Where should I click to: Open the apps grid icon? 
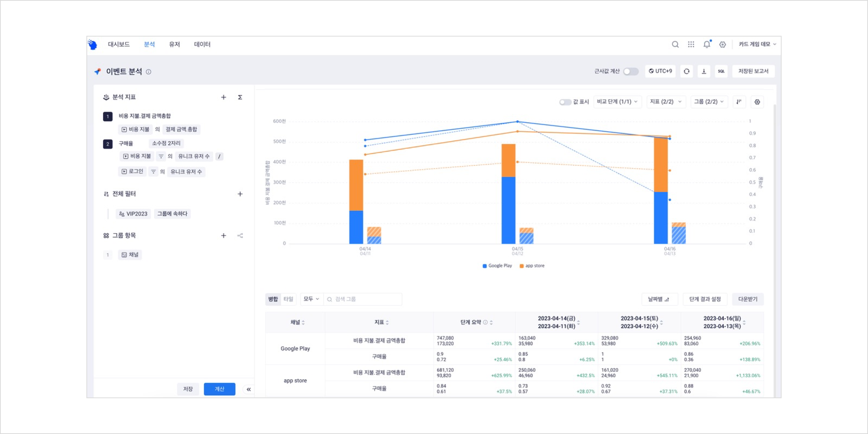click(691, 44)
